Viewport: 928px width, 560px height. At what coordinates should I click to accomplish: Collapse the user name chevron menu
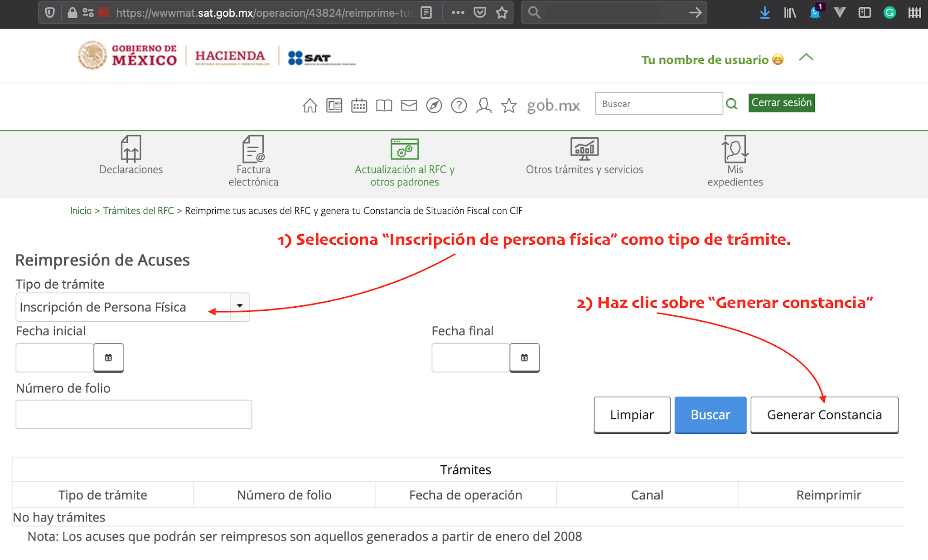tap(806, 58)
